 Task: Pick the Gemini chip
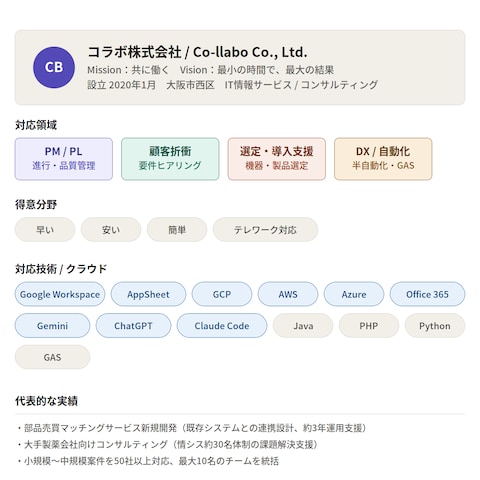tap(52, 326)
